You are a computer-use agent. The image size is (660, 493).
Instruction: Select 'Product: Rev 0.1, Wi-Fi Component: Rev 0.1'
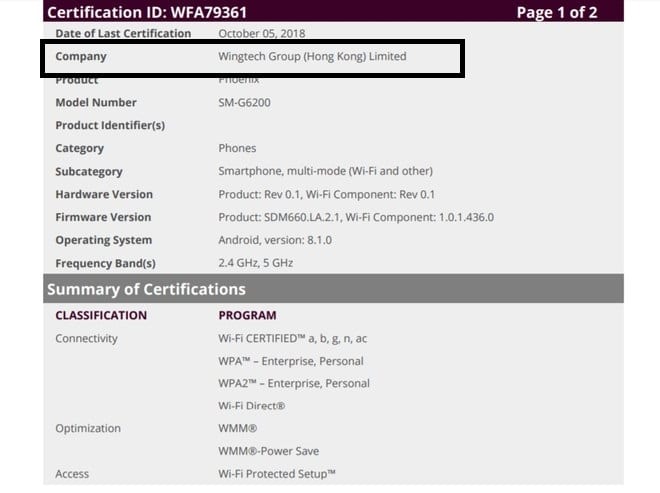[x=326, y=194]
